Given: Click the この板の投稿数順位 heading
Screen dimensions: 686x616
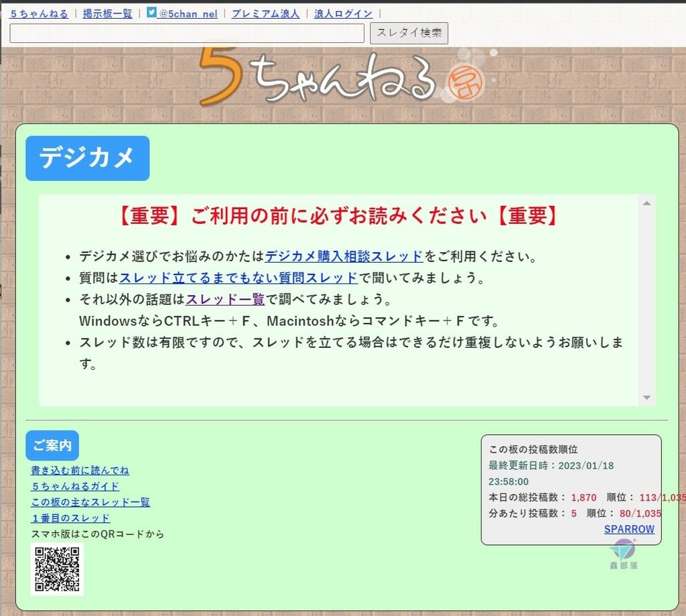Looking at the screenshot, I should click(x=533, y=449).
